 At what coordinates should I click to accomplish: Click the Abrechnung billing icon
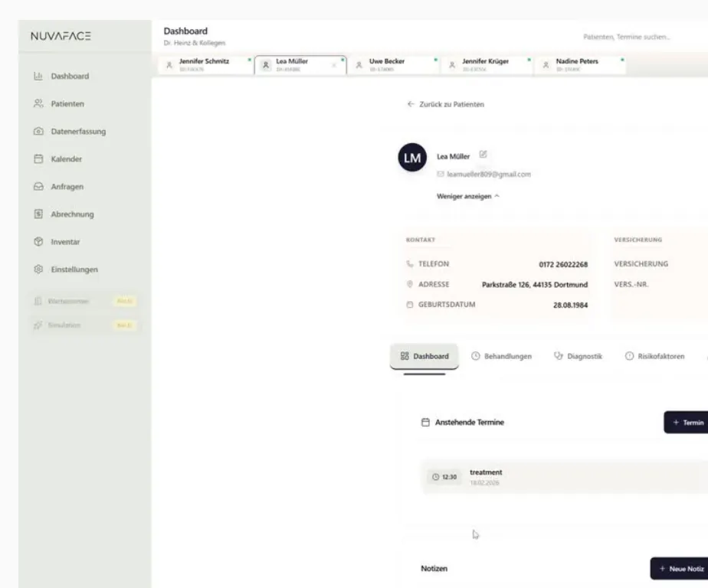point(38,214)
